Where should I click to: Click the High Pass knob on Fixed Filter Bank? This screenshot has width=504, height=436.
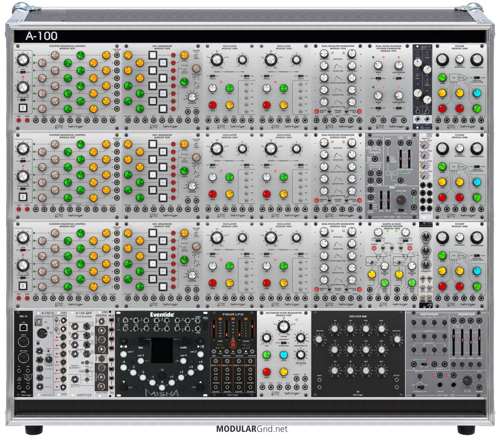397,340
